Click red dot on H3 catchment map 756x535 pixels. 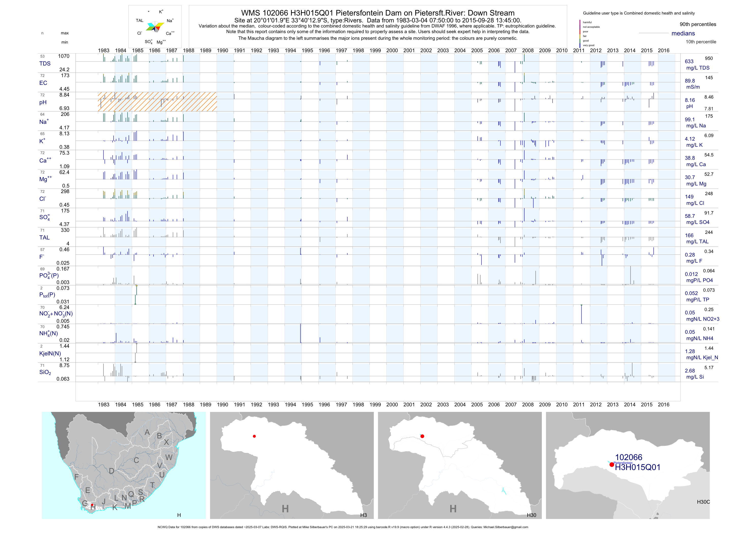click(x=254, y=436)
